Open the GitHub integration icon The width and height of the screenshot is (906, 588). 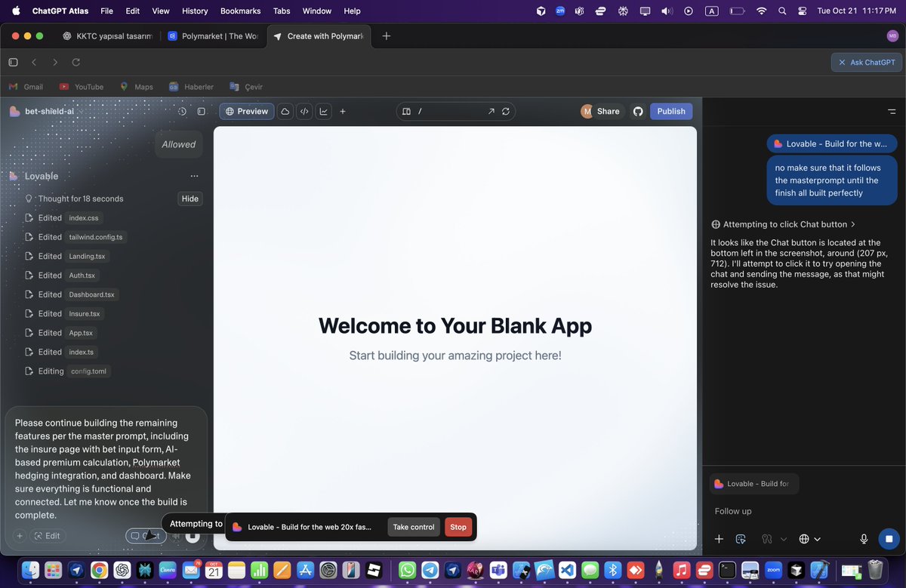click(638, 111)
